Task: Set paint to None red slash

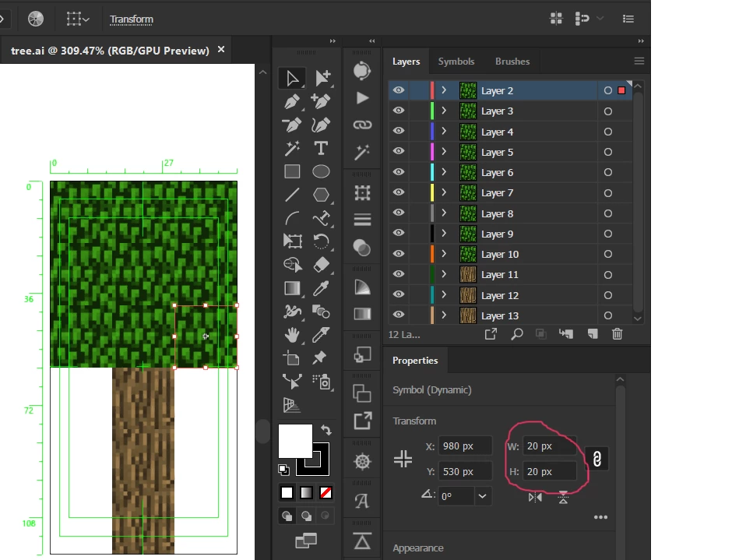Action: [326, 493]
